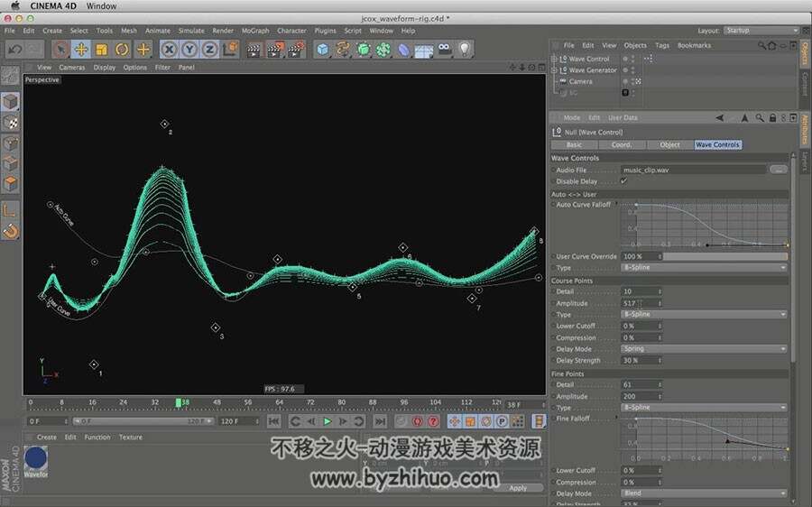
Task: Switch to the Basic tab
Action: (575, 145)
